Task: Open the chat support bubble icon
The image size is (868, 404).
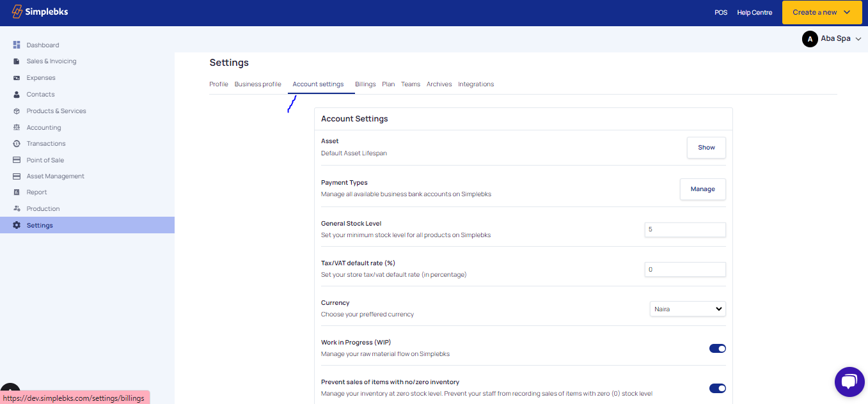Action: [849, 382]
